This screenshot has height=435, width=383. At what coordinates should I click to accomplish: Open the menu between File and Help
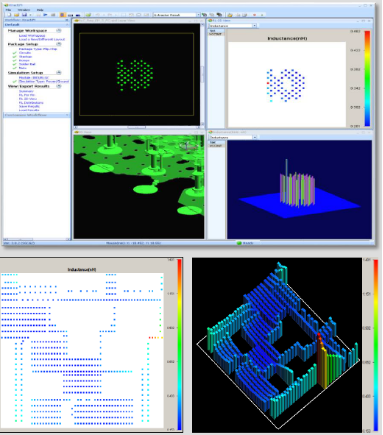click(23, 10)
